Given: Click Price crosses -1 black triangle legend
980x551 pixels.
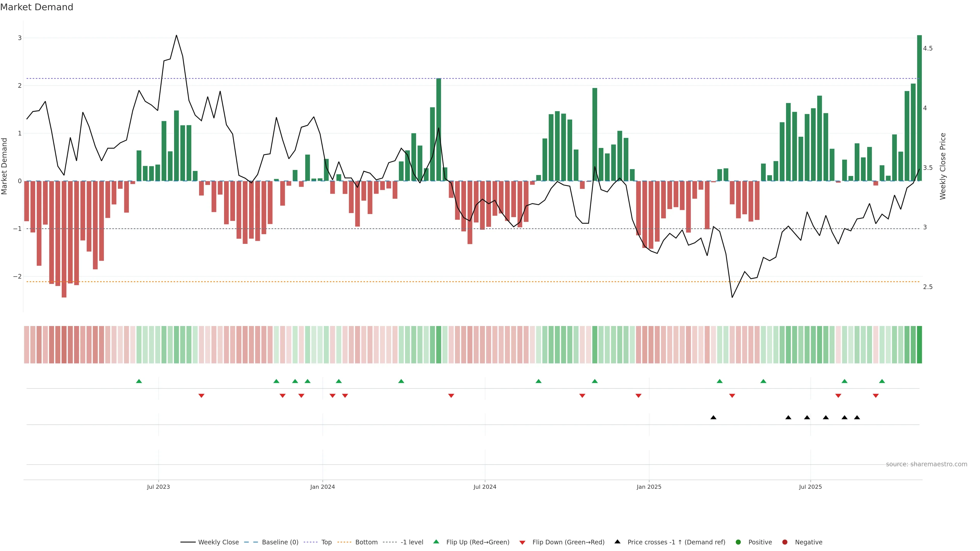Looking at the screenshot, I should pos(617,542).
